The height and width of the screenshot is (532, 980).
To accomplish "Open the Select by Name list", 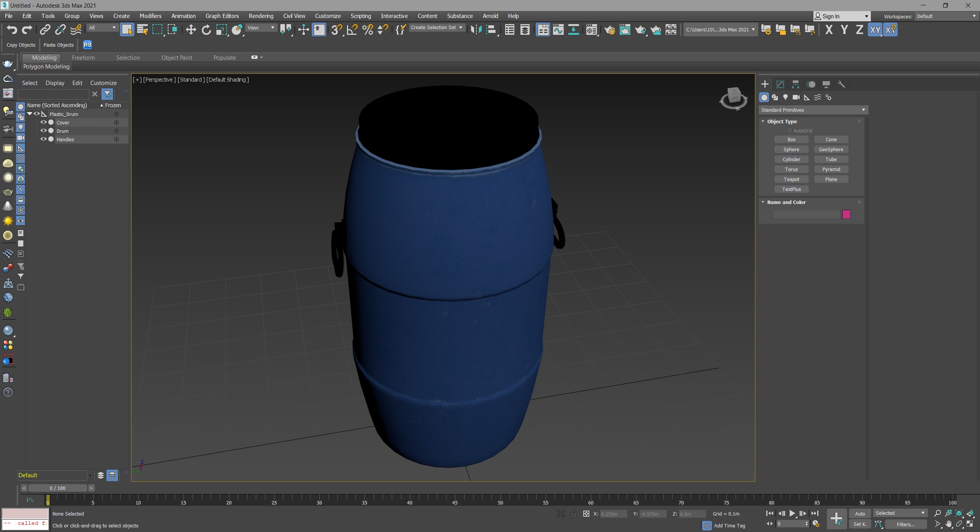I will click(142, 30).
